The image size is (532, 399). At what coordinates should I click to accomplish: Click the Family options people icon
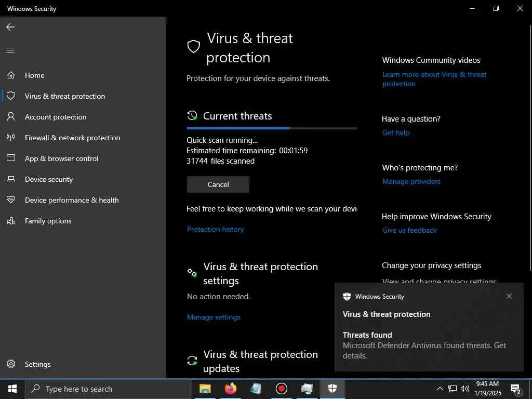[x=11, y=221]
